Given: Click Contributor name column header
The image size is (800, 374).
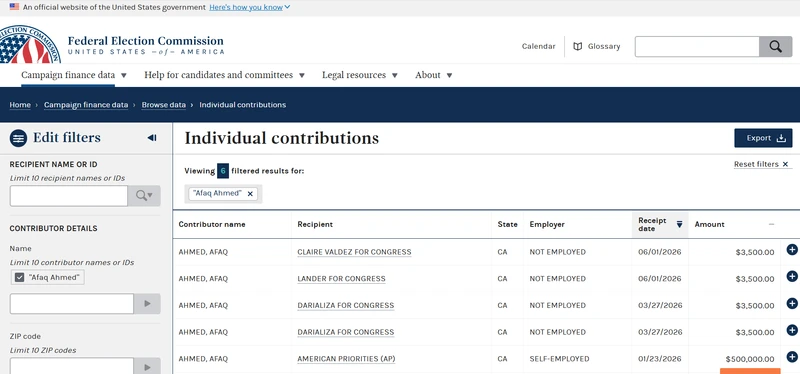Looking at the screenshot, I should (x=212, y=225).
